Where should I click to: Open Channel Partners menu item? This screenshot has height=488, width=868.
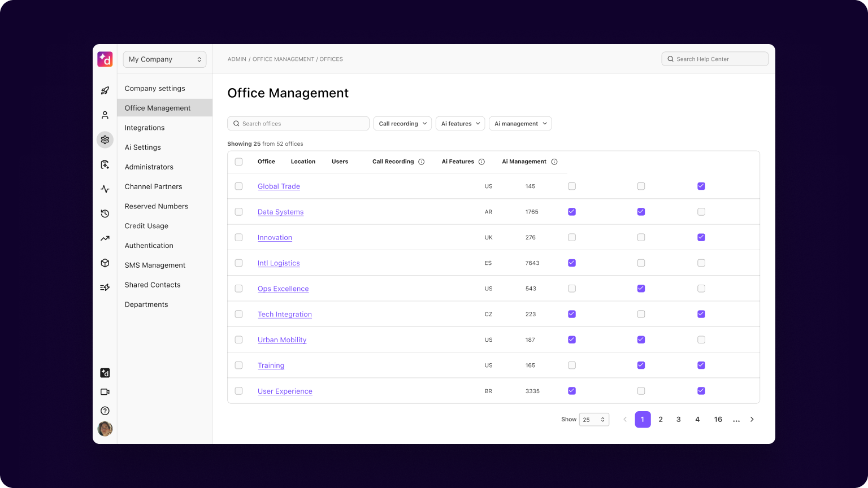click(164, 186)
